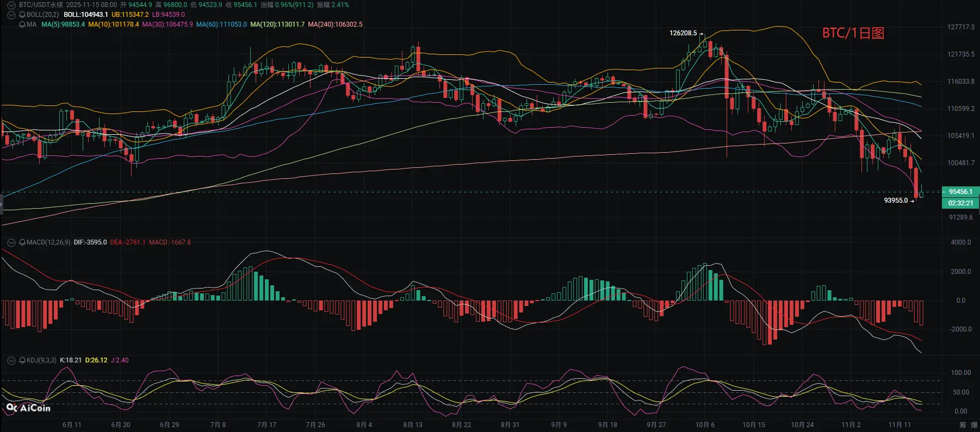Click the open price 开 94544.9

pos(136,5)
